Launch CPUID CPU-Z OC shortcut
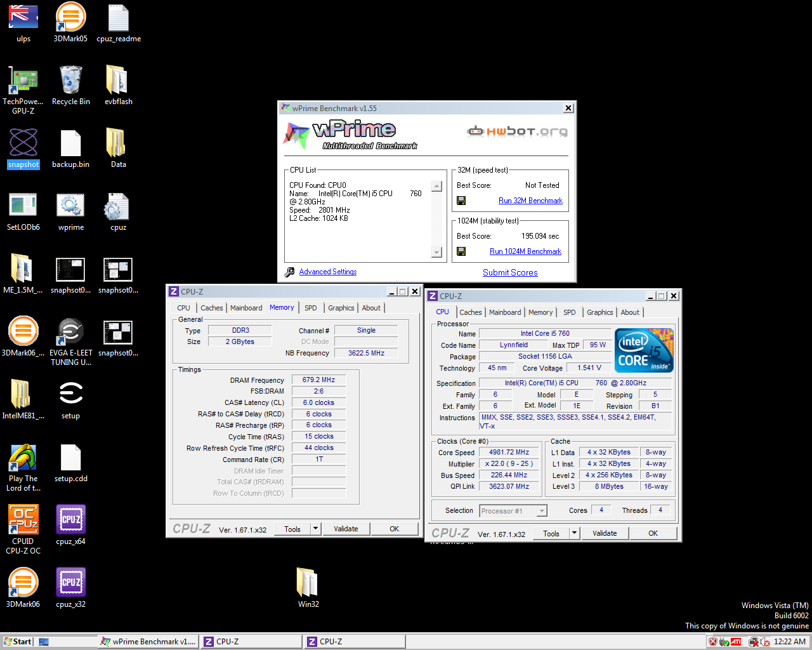 pyautogui.click(x=23, y=530)
